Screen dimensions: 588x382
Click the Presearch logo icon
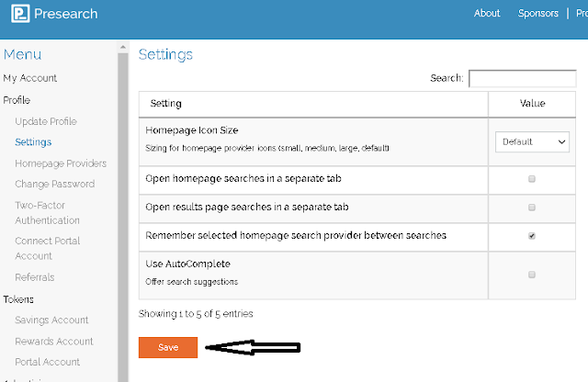coord(17,14)
